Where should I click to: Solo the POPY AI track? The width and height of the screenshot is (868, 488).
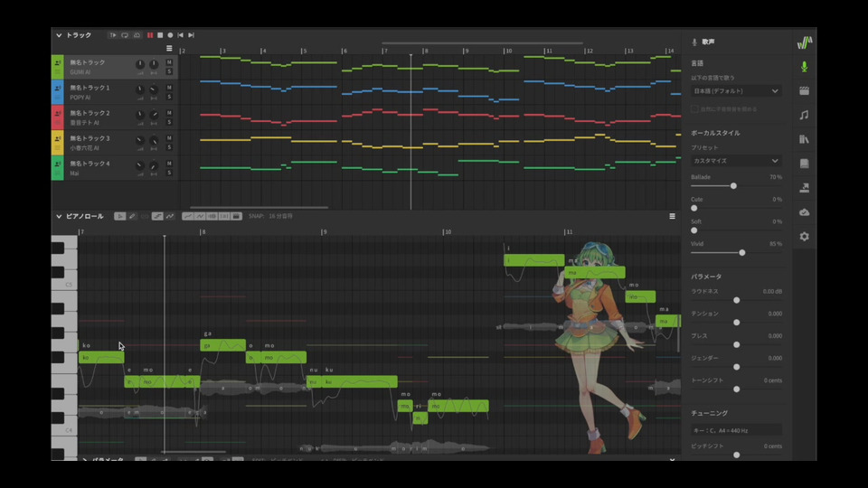(169, 97)
